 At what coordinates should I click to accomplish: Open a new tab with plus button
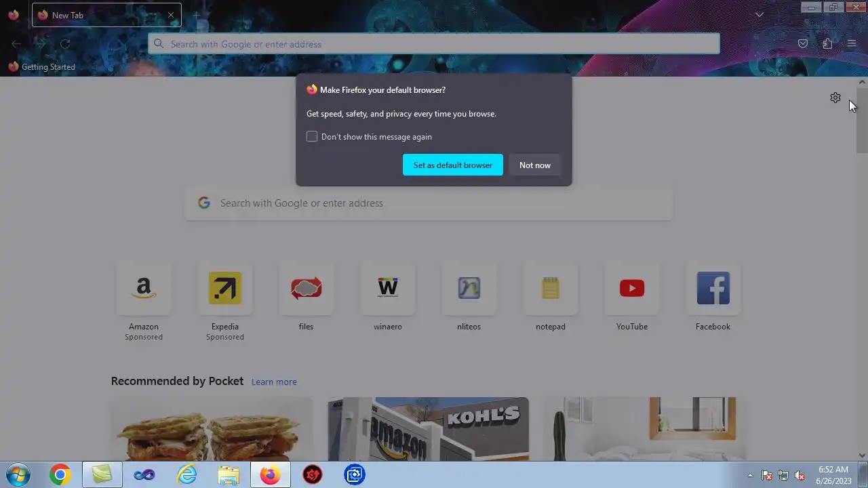tap(197, 15)
